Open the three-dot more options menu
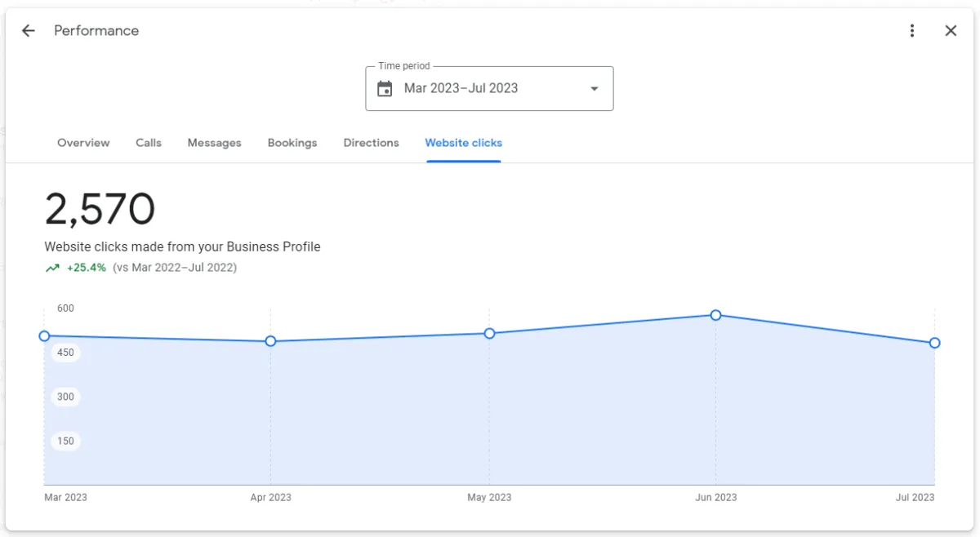 (x=912, y=31)
